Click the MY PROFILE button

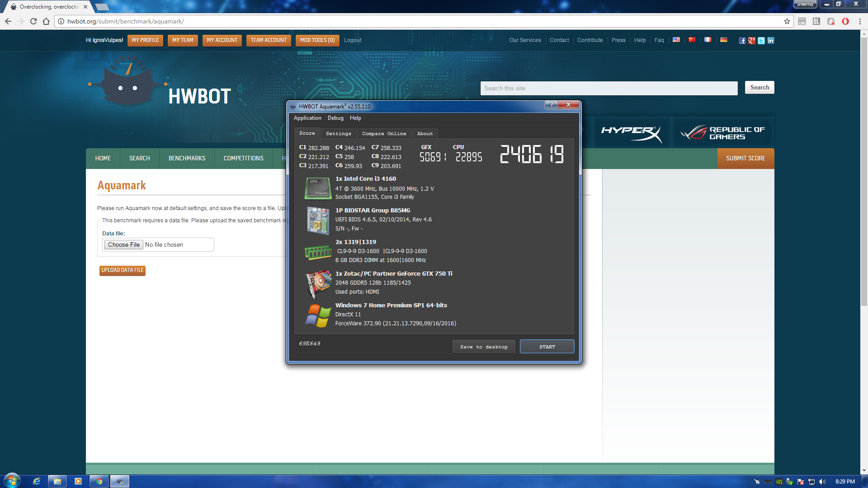coord(145,41)
